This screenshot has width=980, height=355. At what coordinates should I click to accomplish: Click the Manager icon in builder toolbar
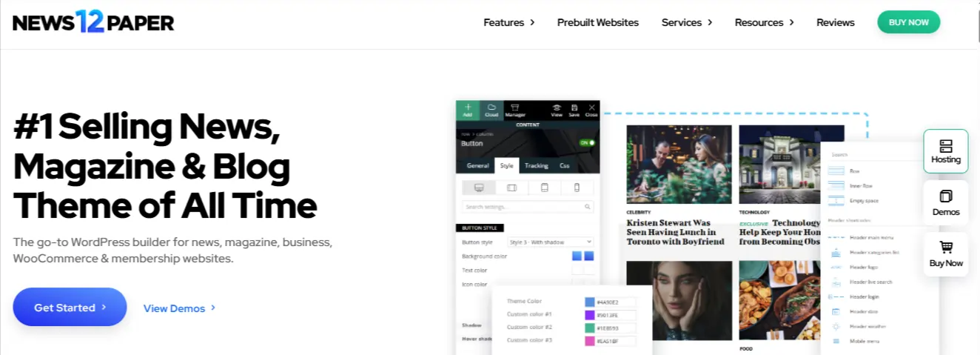515,108
